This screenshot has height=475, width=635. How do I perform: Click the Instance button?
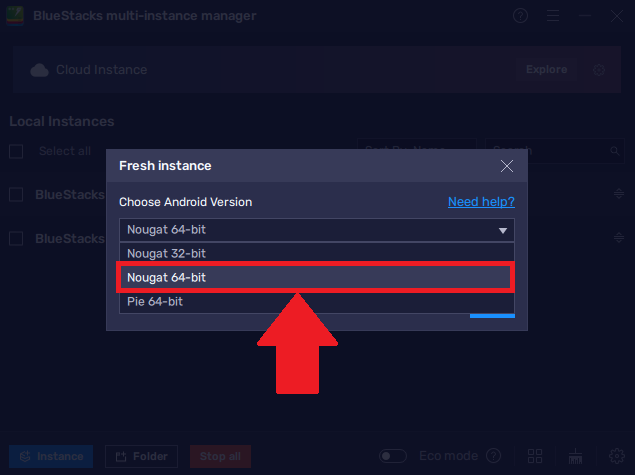tap(51, 456)
